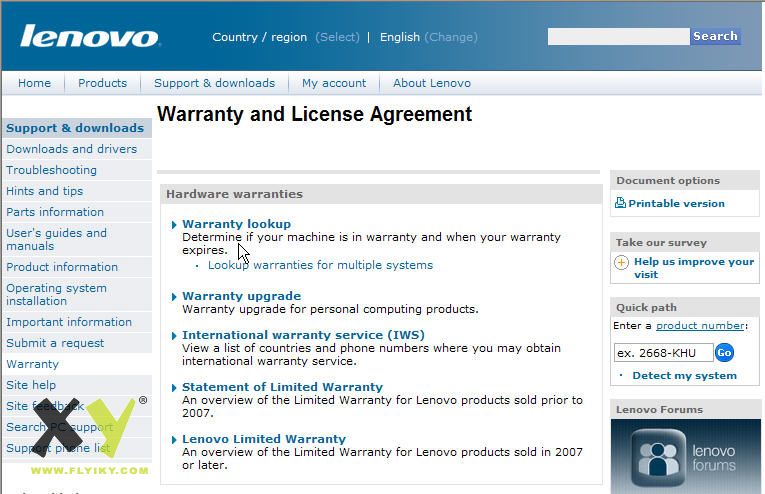Click the product number link
Screen dimensions: 765x494
tap(700, 326)
